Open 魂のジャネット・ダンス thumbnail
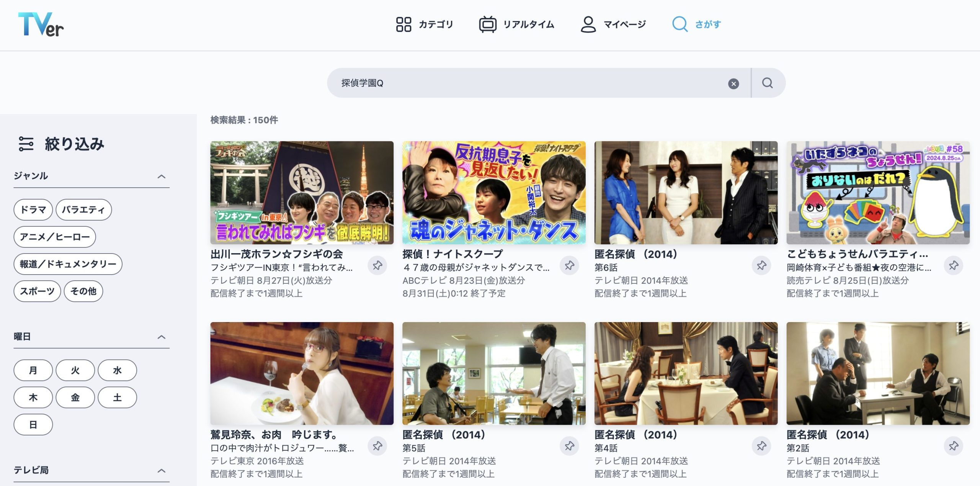Viewport: 980px width, 486px height. click(x=494, y=193)
